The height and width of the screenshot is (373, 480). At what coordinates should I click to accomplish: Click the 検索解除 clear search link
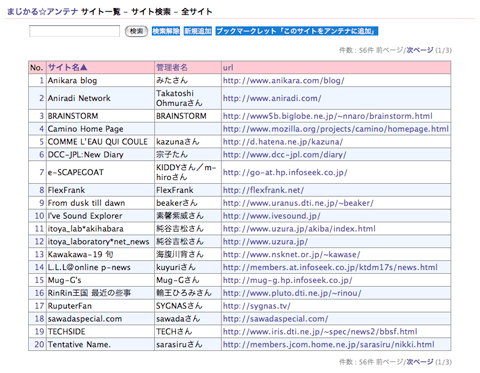(x=166, y=31)
